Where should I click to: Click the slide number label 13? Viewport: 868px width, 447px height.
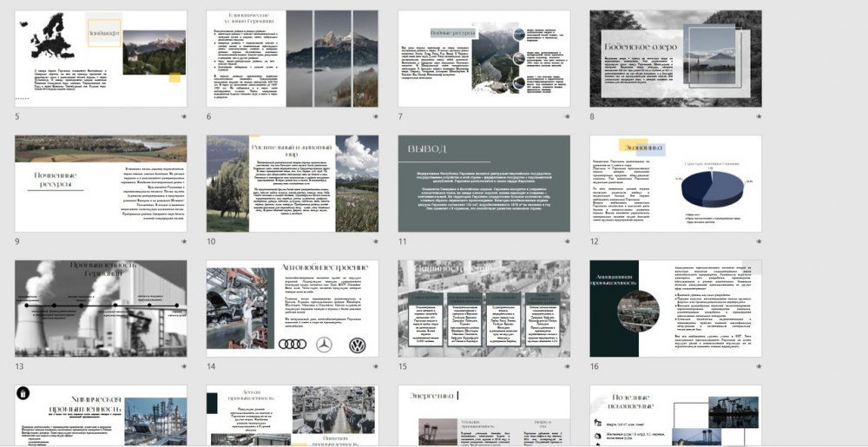[19, 367]
